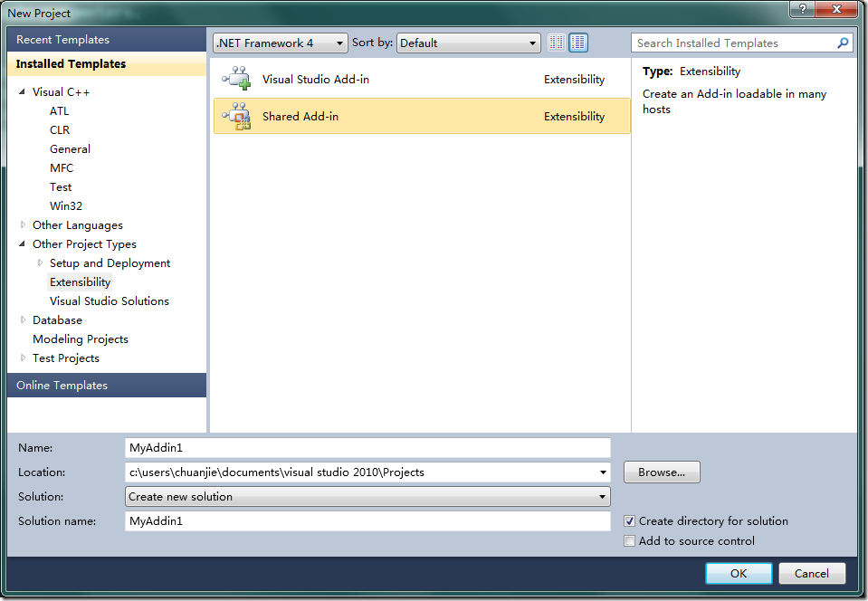Click the Shared Add-in template icon
This screenshot has width=868, height=601.
click(x=237, y=116)
